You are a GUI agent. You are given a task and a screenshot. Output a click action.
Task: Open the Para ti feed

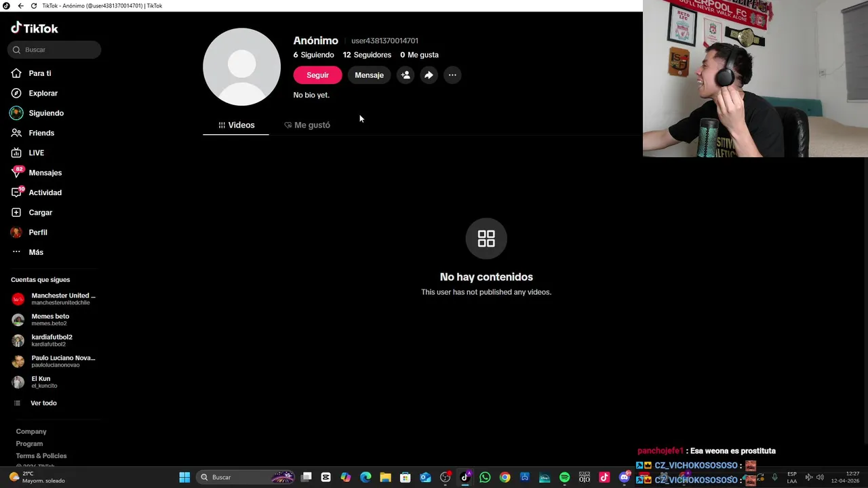coord(39,73)
